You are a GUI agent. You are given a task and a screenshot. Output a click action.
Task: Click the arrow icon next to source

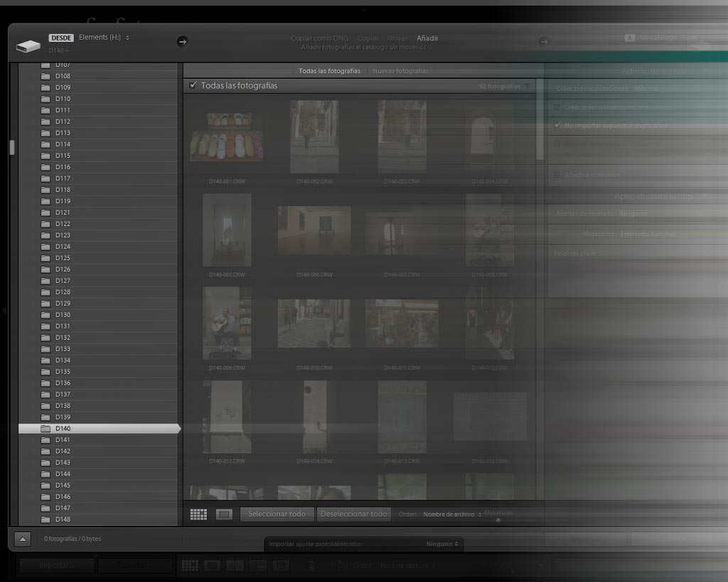(183, 42)
